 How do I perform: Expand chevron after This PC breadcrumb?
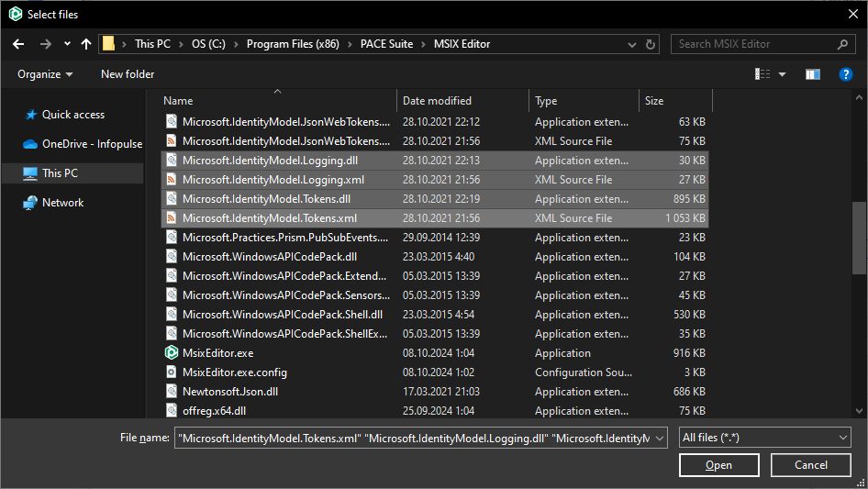point(181,44)
